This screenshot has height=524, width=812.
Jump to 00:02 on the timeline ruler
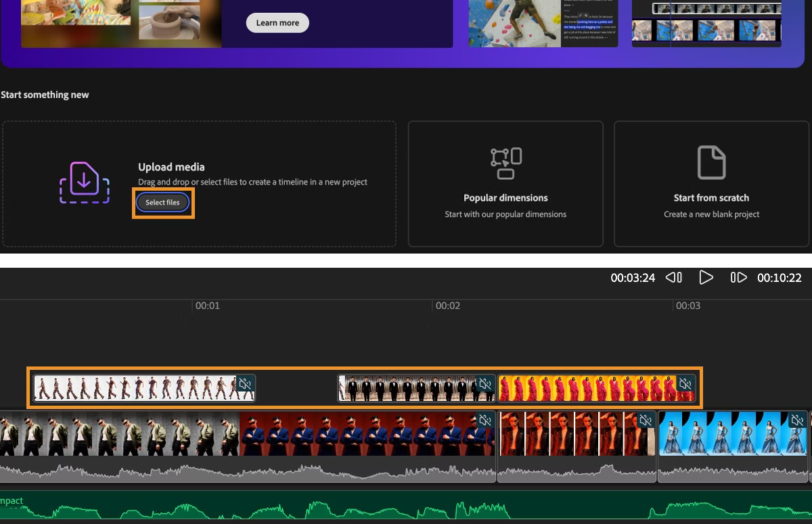447,306
